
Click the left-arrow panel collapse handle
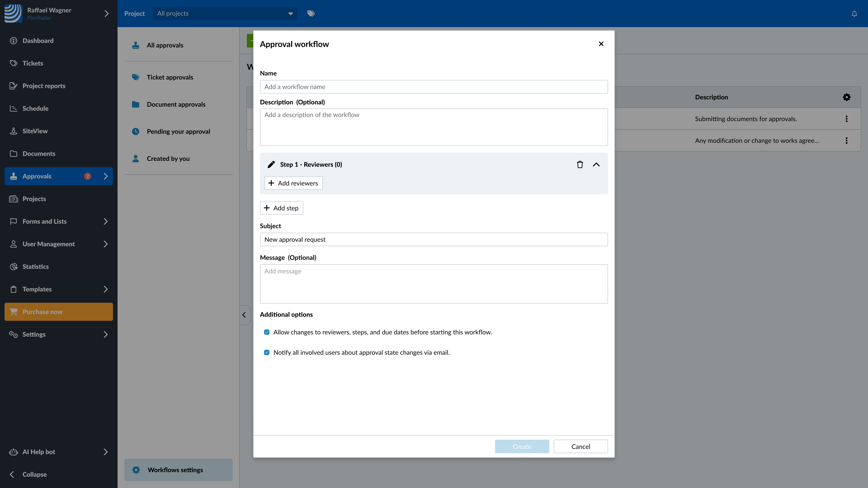tap(244, 314)
